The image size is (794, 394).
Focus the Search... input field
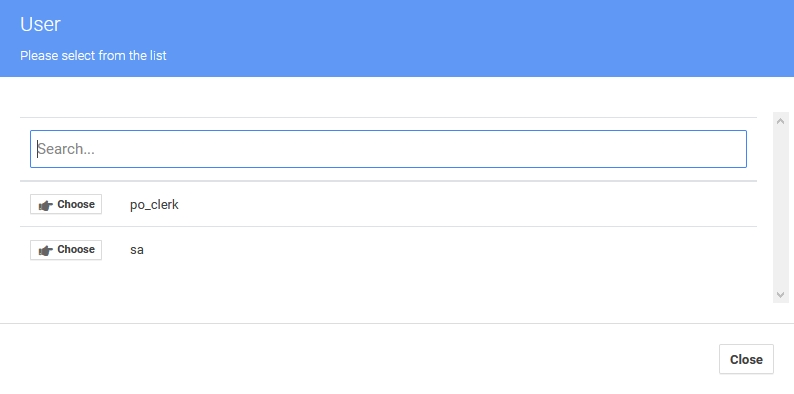pos(388,149)
